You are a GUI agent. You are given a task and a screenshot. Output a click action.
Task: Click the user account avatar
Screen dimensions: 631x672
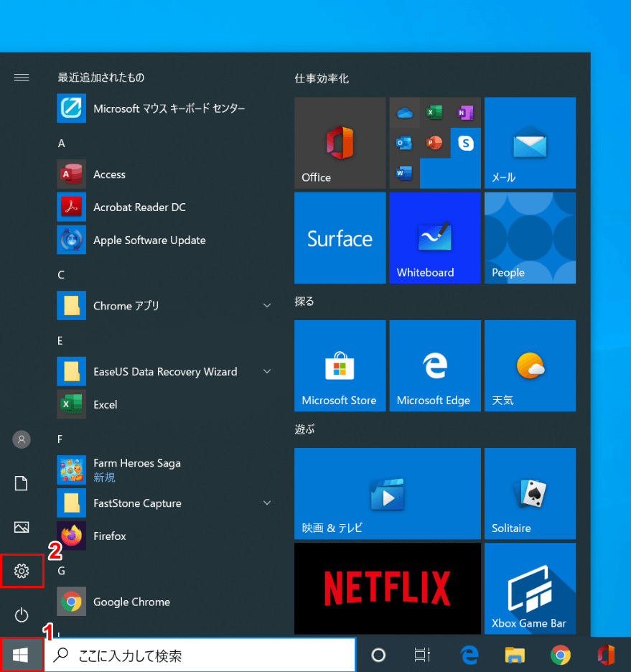click(22, 439)
